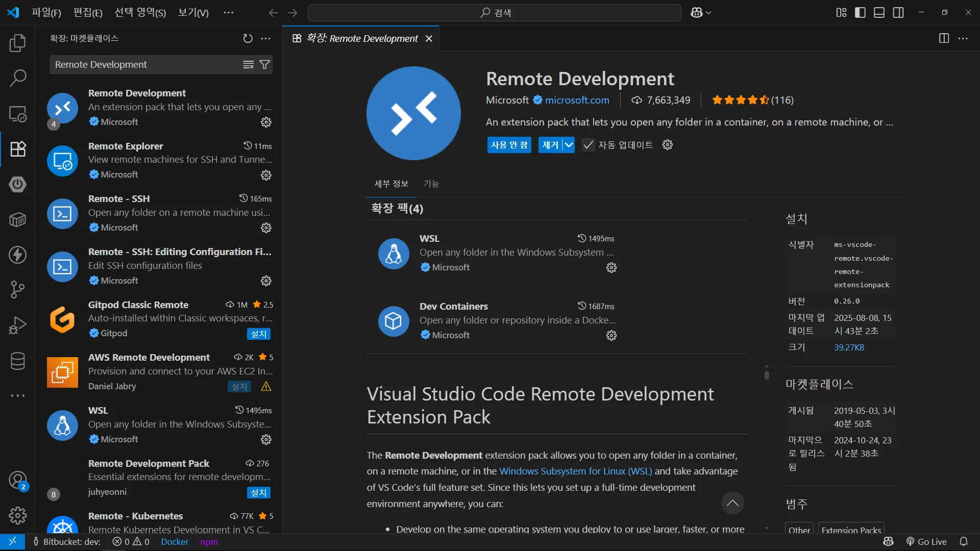Click the filter extensions funnel icon
This screenshot has width=980, height=551.
pos(264,65)
